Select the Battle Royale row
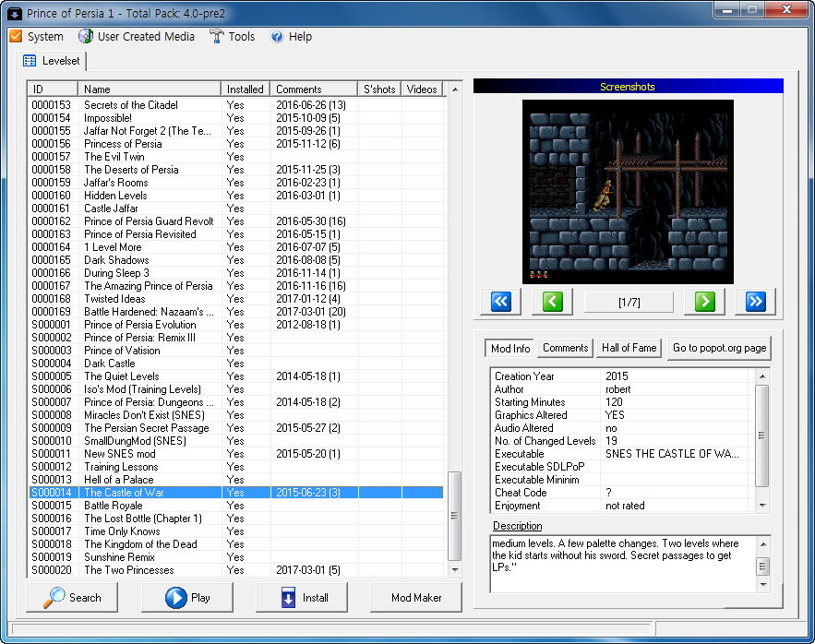This screenshot has height=644, width=815. click(236, 506)
